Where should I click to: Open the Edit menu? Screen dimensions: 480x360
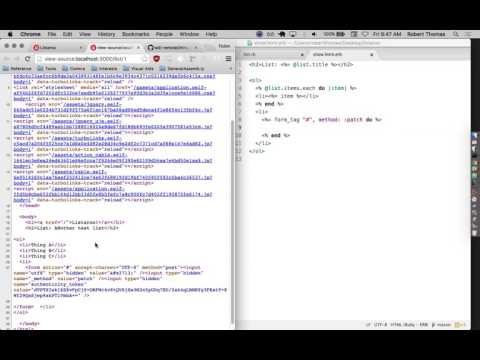pyautogui.click(x=67, y=34)
